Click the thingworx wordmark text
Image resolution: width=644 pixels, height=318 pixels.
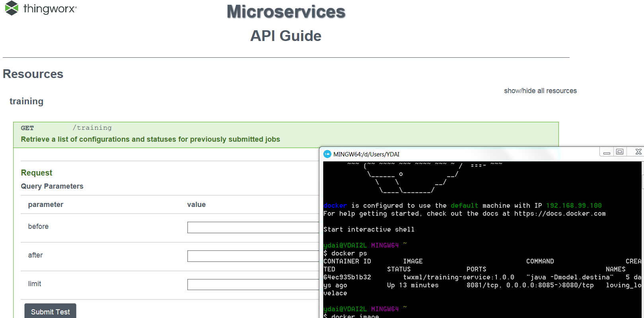[x=50, y=8]
